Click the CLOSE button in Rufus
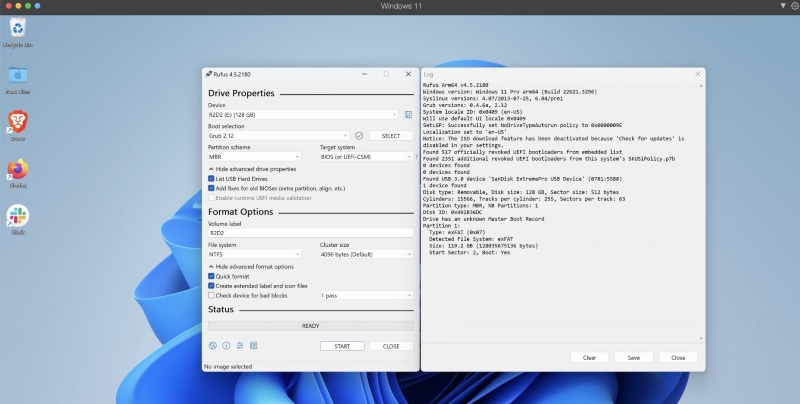Image resolution: width=800 pixels, height=404 pixels. pyautogui.click(x=391, y=346)
